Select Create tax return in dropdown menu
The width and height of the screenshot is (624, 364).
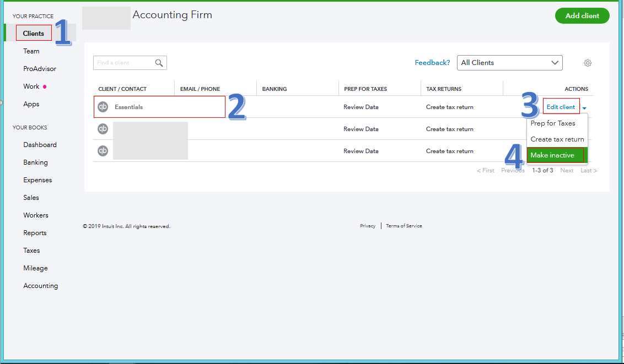pos(557,139)
